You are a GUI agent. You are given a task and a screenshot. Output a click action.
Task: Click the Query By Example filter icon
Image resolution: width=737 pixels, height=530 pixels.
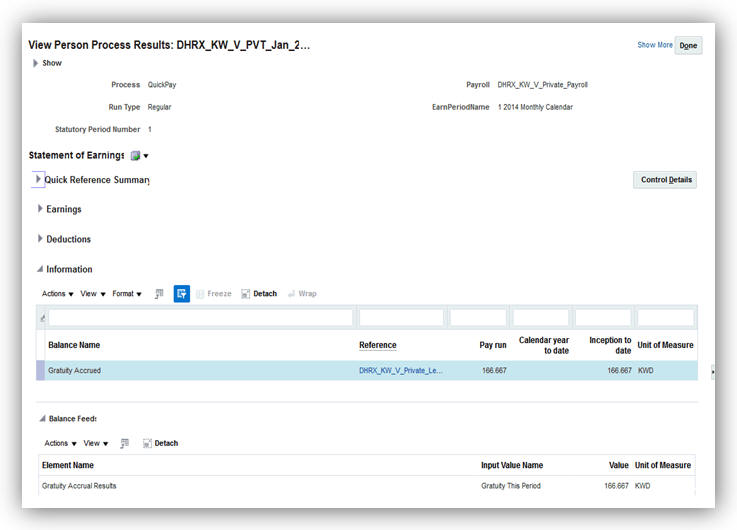click(x=182, y=294)
